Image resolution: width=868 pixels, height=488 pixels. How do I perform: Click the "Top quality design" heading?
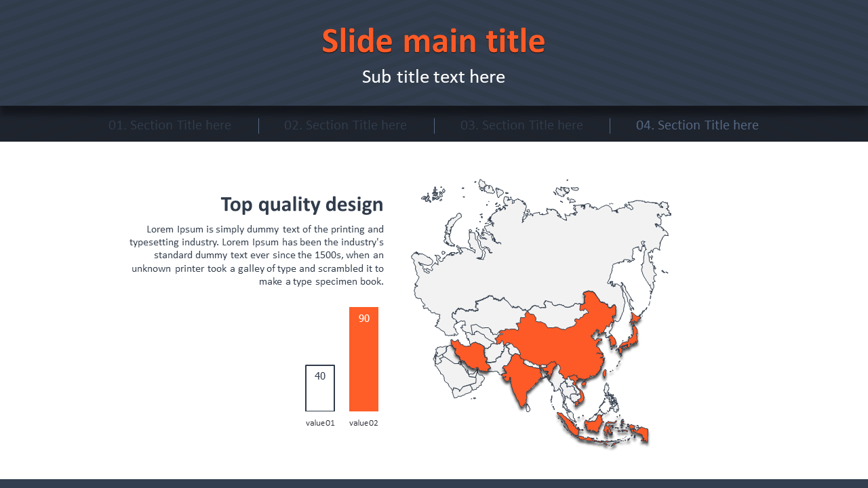pyautogui.click(x=302, y=204)
